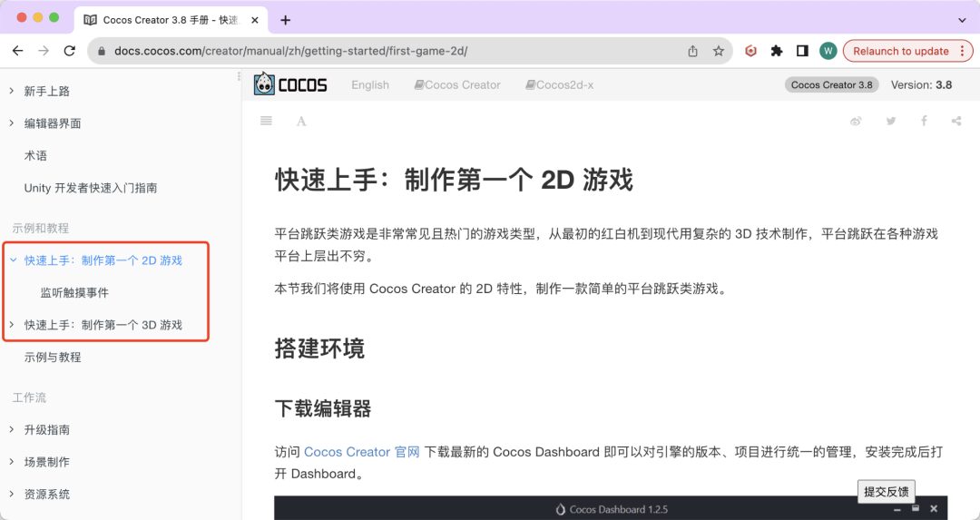This screenshot has height=520, width=980.
Task: Follow the Cocos Creator 官网 link
Action: [x=361, y=452]
